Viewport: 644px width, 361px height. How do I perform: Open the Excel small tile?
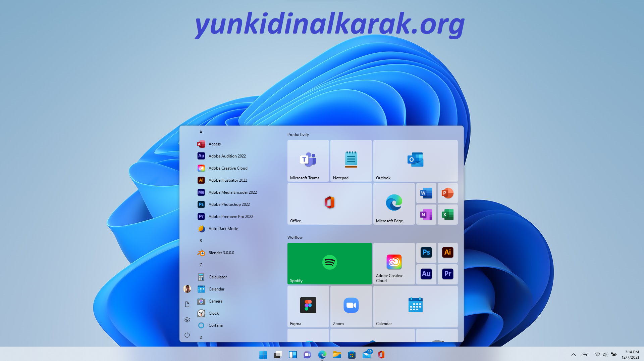click(447, 215)
